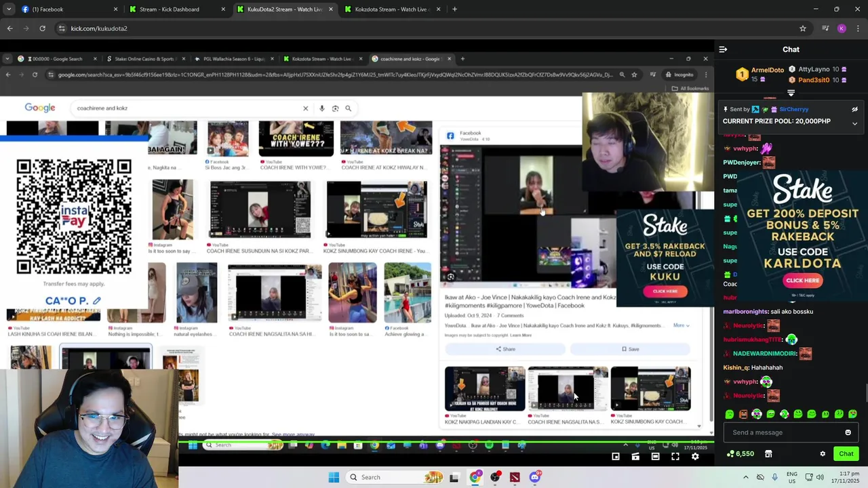Screen dimensions: 868x488
Task: Open the channel points shop icon
Action: (768, 454)
